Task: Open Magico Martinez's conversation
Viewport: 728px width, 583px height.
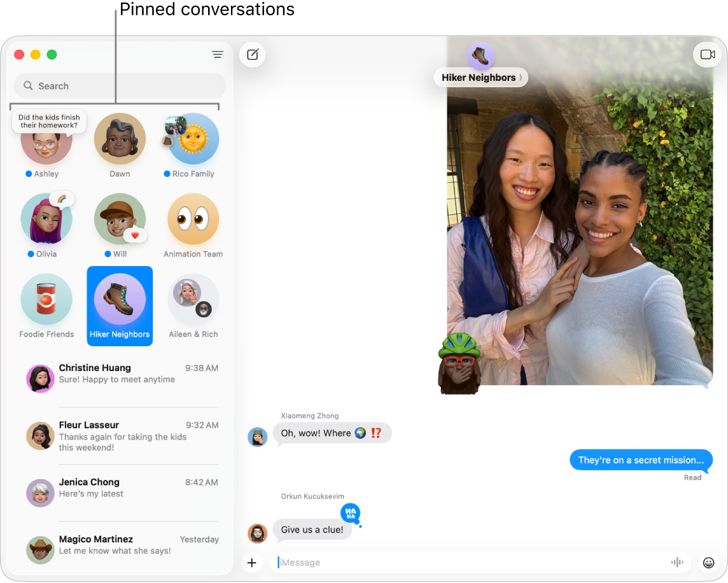Action: pyautogui.click(x=120, y=544)
